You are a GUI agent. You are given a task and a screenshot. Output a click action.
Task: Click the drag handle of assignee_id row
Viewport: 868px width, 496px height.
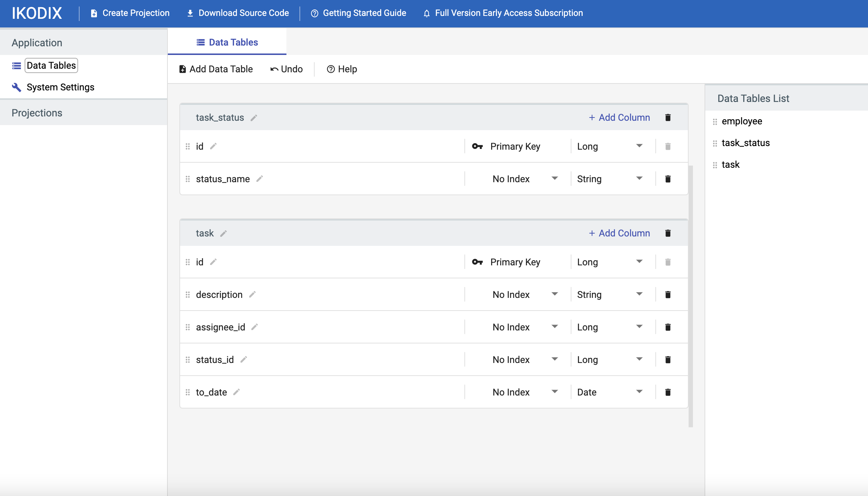(x=188, y=327)
